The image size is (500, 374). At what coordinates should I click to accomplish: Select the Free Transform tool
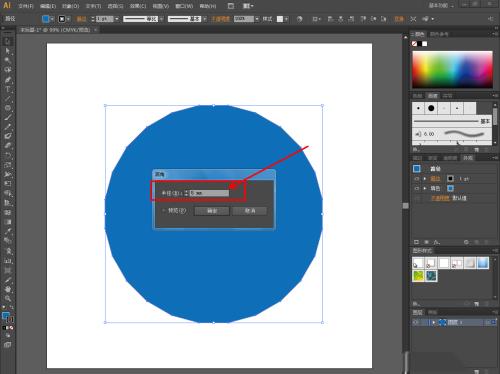pyautogui.click(x=8, y=183)
